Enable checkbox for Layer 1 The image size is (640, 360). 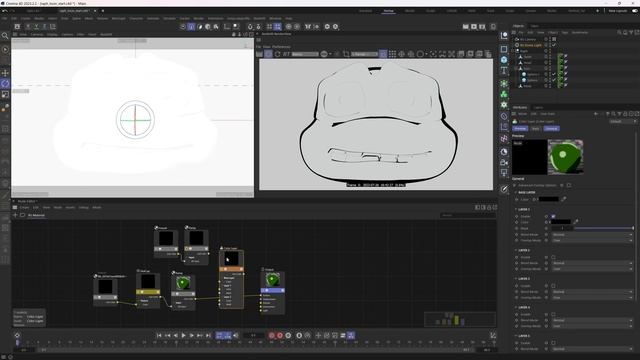coord(553,216)
